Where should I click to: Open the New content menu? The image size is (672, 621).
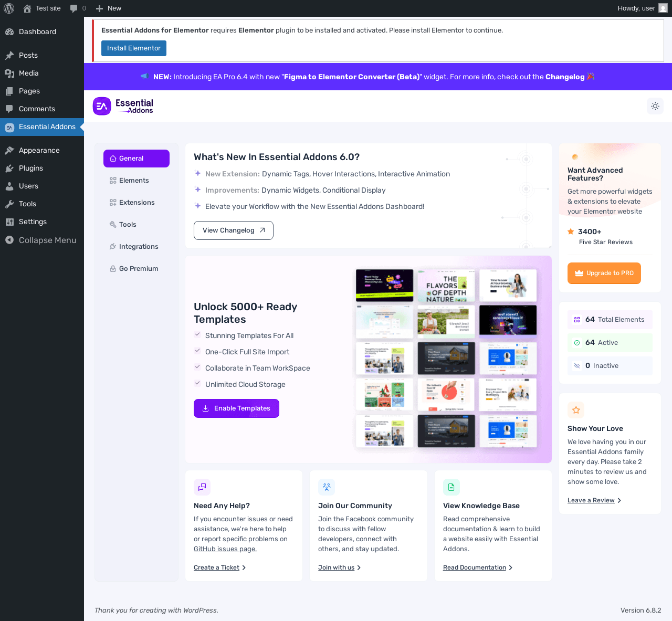coord(109,8)
